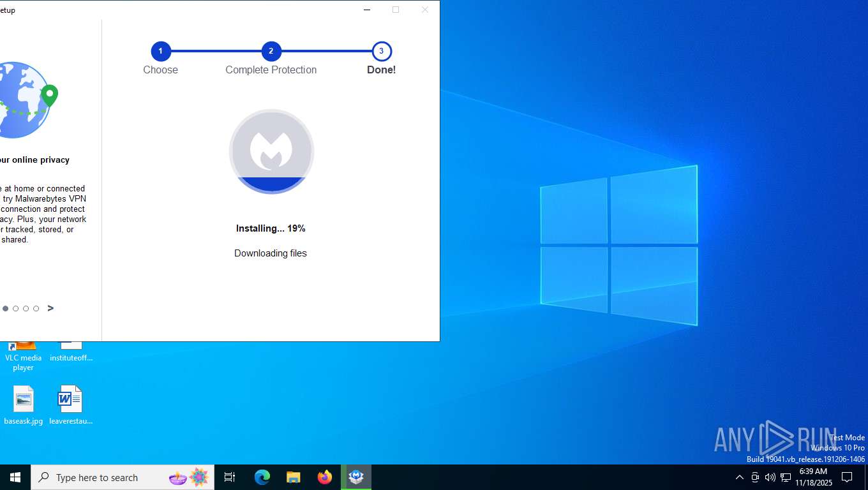The width and height of the screenshot is (868, 490).
Task: Open the network status tray icon
Action: pyautogui.click(x=786, y=477)
